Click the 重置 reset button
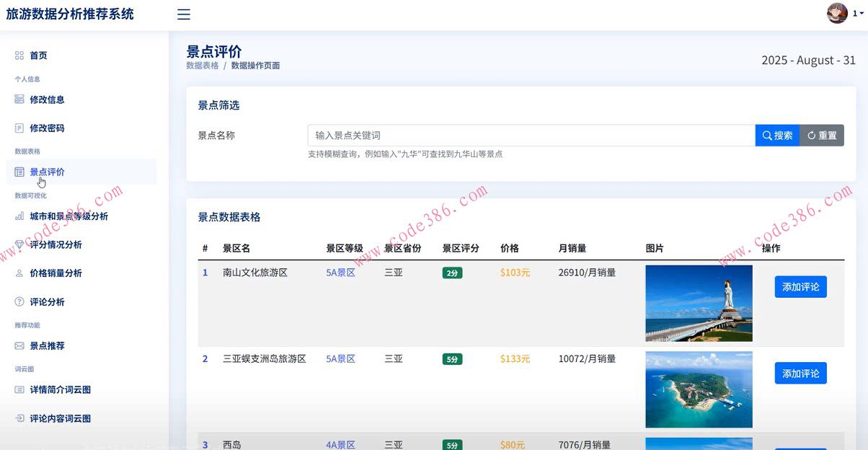Image resolution: width=868 pixels, height=450 pixels. 822,135
